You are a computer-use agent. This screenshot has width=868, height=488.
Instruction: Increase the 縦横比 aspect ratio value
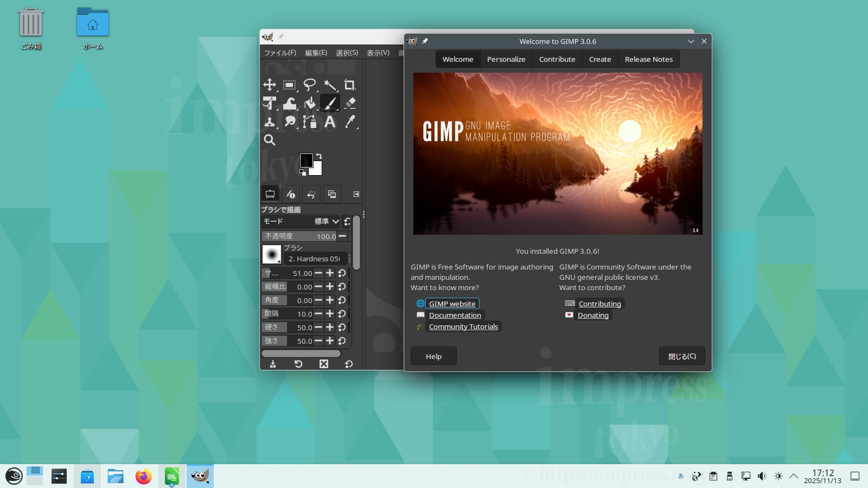[x=329, y=286]
